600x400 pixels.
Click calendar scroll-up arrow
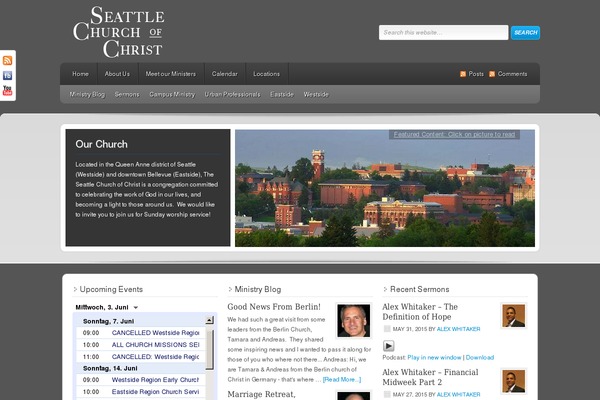pos(209,320)
